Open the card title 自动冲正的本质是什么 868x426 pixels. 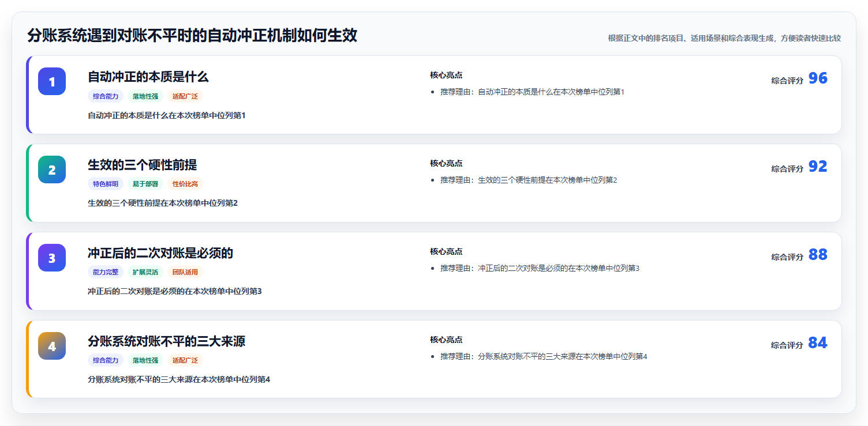pyautogui.click(x=148, y=77)
